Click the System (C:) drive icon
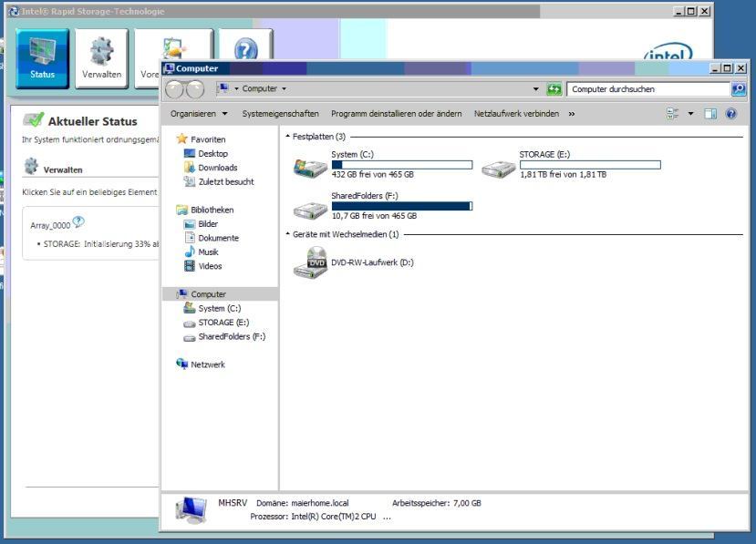756x544 pixels. pyautogui.click(x=310, y=168)
